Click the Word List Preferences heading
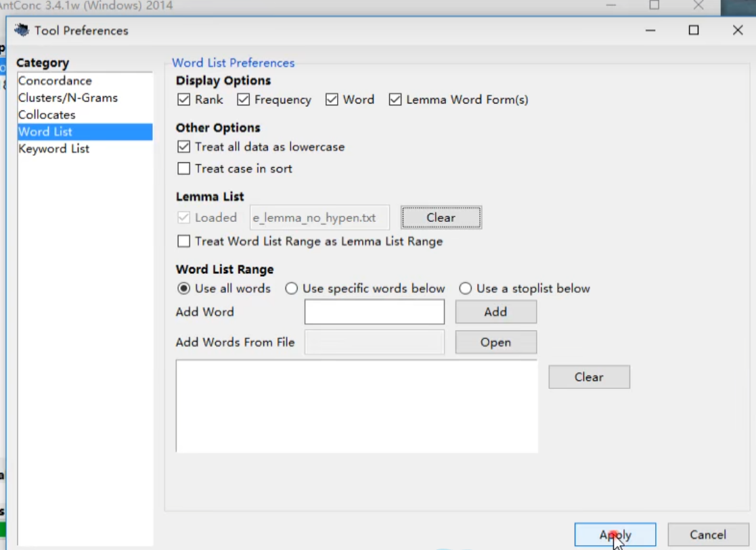 234,63
